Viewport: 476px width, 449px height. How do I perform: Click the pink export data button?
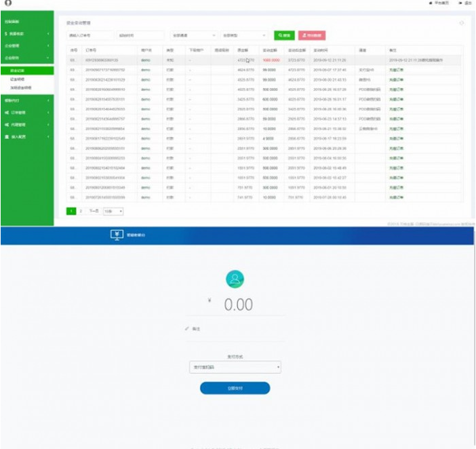pyautogui.click(x=312, y=35)
